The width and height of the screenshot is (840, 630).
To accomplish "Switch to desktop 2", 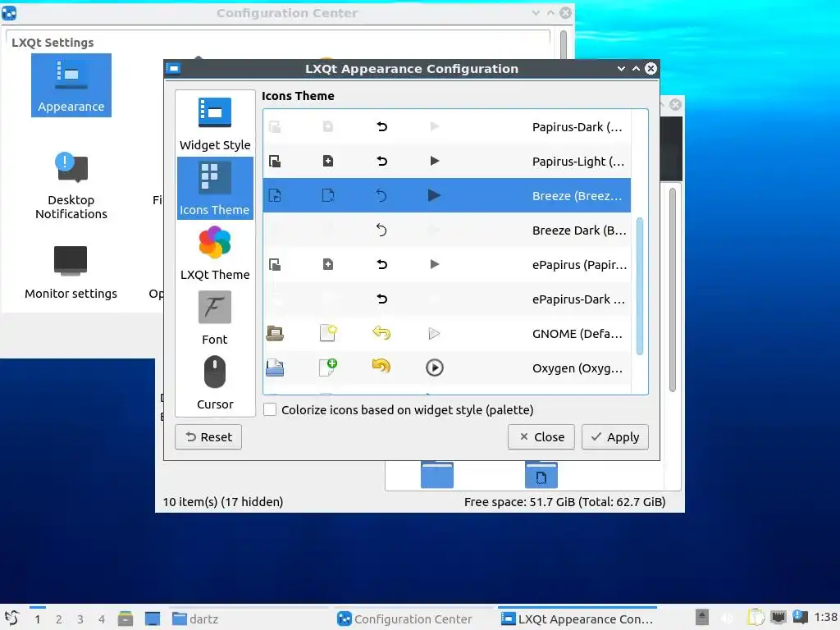I will coord(59,619).
